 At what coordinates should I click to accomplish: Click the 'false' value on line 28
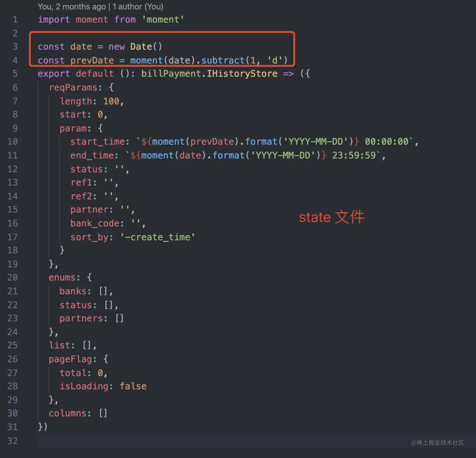pyautogui.click(x=133, y=386)
